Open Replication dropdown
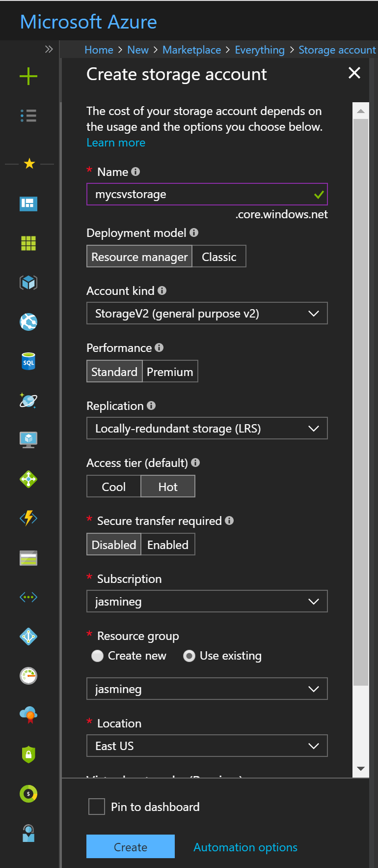Viewport: 378px width, 868px height. tap(207, 429)
